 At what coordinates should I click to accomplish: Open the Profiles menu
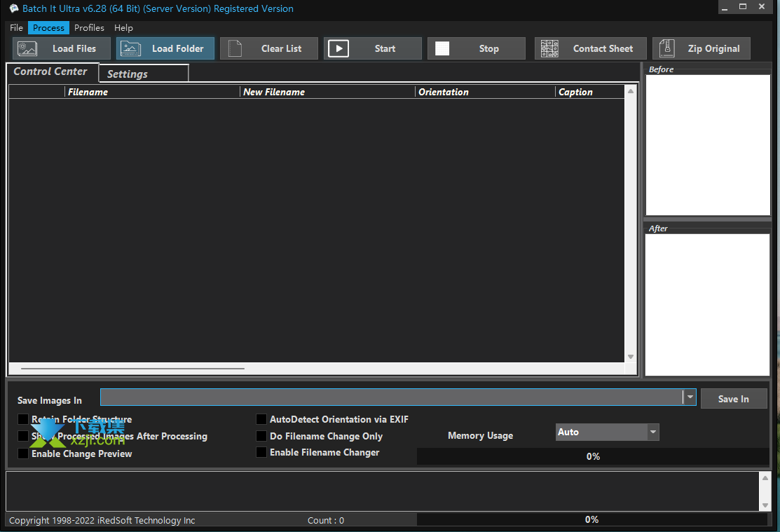point(89,28)
